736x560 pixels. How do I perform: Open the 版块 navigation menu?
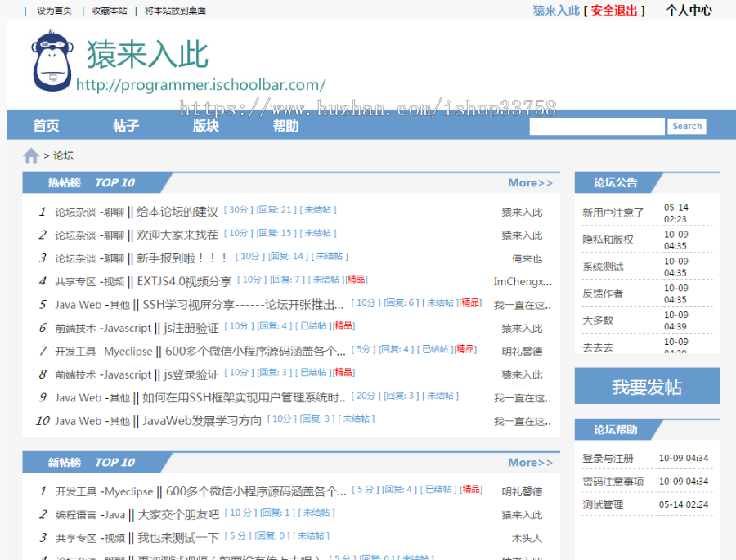[205, 126]
